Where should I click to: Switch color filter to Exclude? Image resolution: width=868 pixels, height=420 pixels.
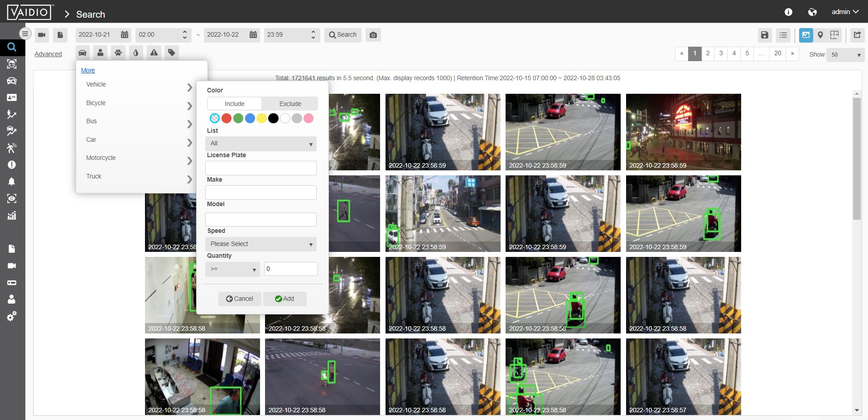coord(290,104)
